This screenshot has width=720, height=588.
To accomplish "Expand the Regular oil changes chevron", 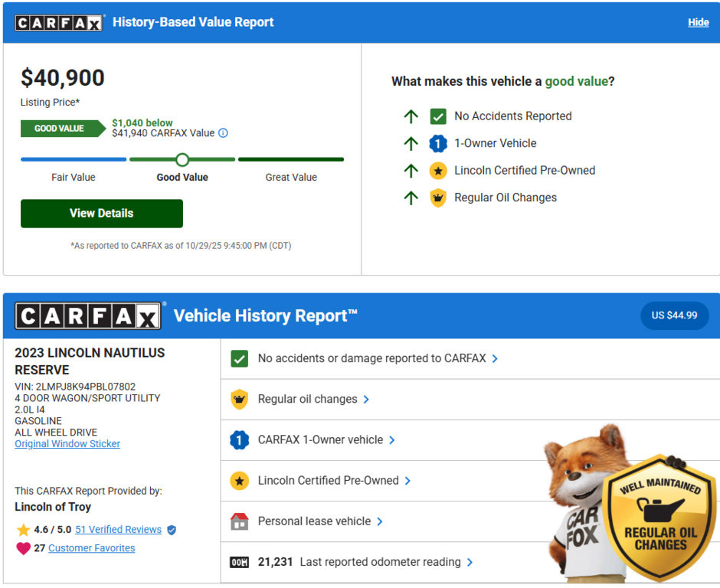I will pos(366,400).
